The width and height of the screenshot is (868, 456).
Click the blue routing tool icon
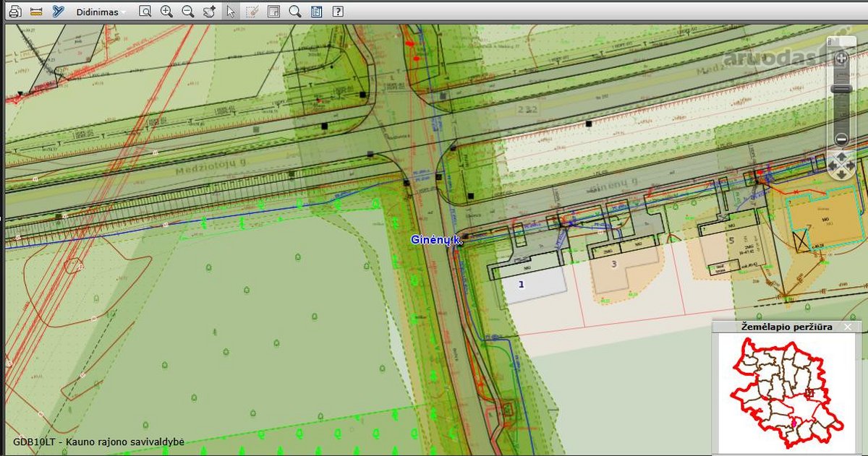click(x=59, y=12)
